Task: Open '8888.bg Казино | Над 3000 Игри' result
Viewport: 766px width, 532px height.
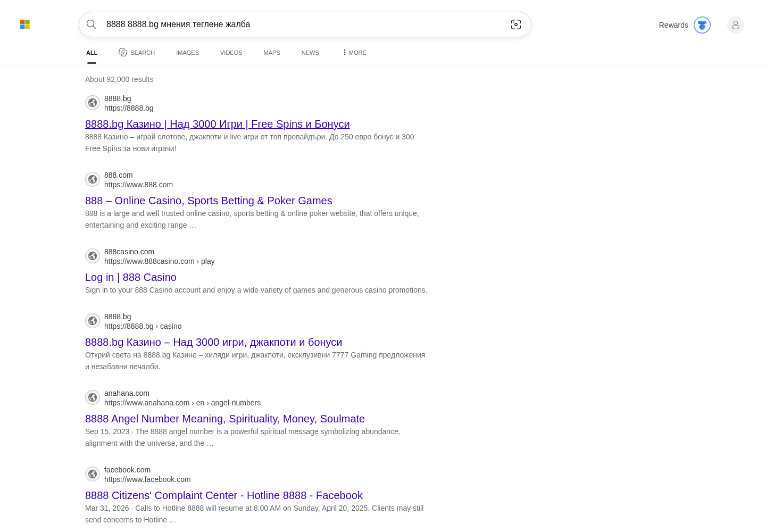Action: 218,124
